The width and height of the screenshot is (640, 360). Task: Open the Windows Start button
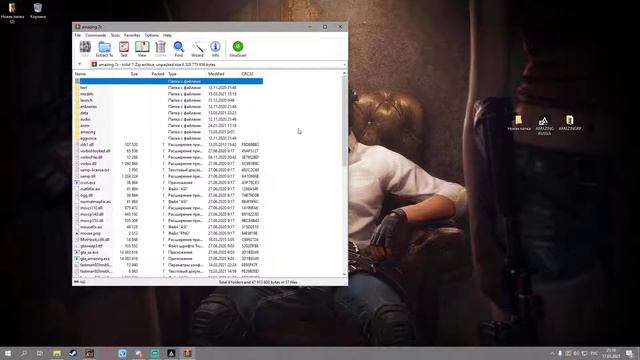tap(8, 353)
